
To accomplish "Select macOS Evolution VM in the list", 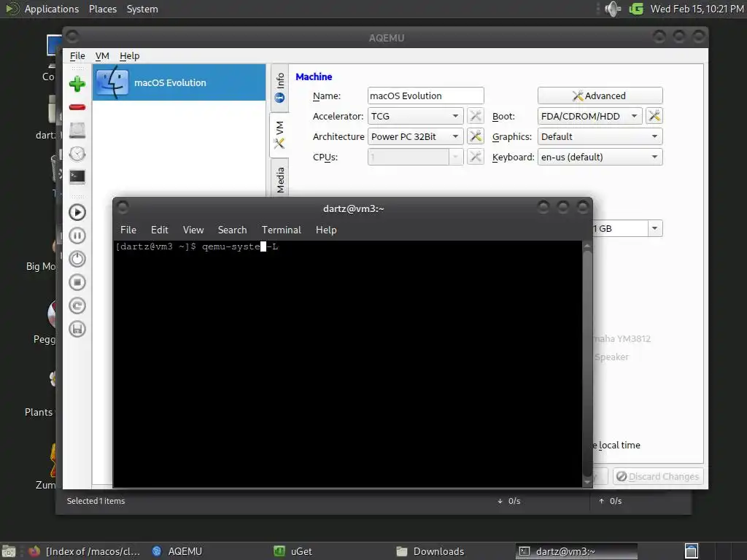I will click(x=179, y=82).
